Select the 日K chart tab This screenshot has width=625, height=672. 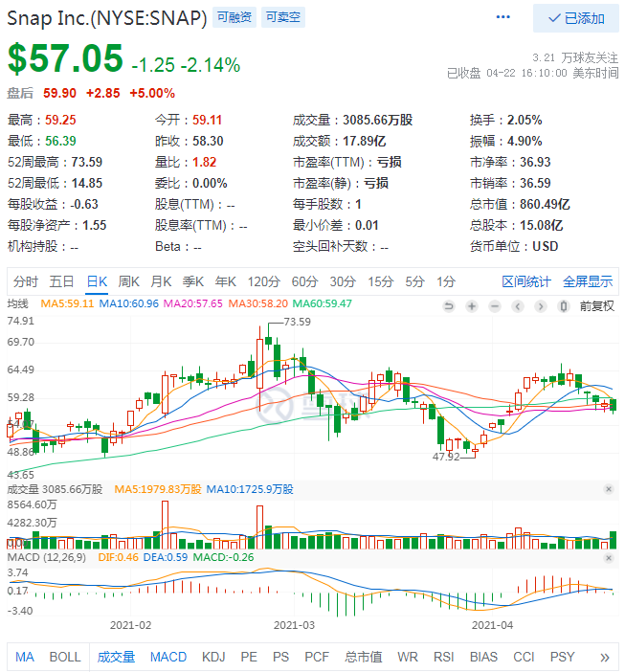[97, 281]
